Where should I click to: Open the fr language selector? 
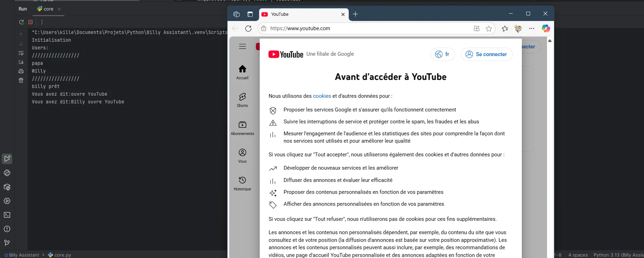point(442,54)
